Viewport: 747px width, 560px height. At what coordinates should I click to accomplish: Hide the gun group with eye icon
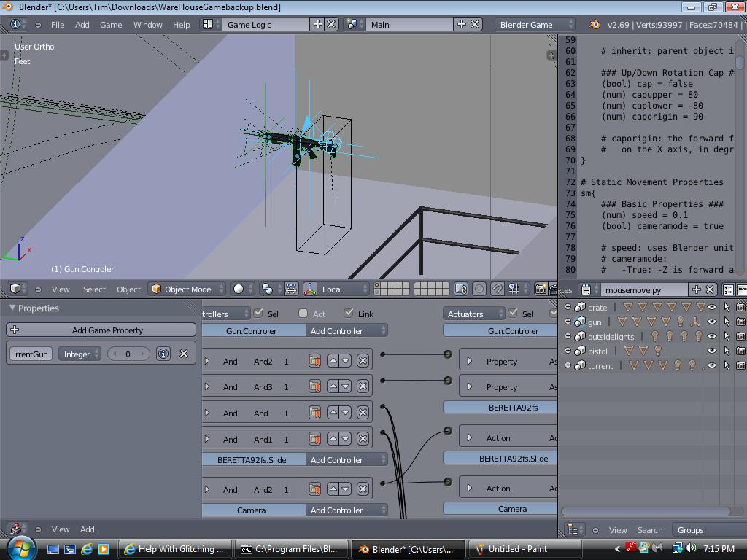pyautogui.click(x=712, y=322)
